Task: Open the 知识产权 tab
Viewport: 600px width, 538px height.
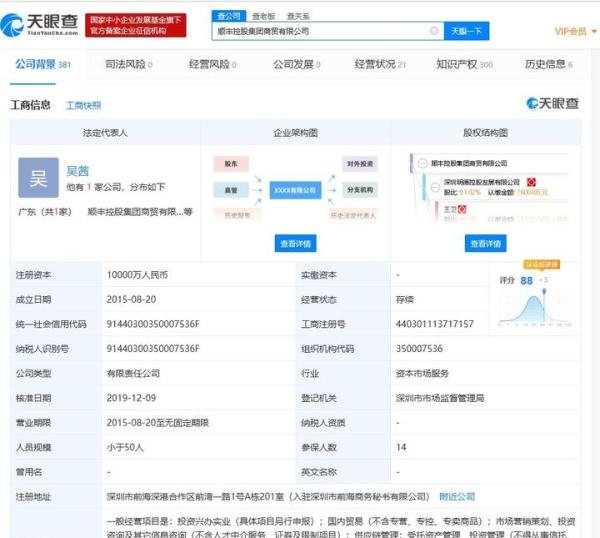Action: click(x=465, y=64)
